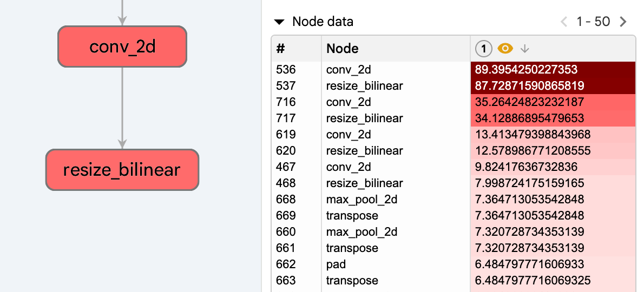Click the # column header
This screenshot has height=292, width=644.
(280, 49)
